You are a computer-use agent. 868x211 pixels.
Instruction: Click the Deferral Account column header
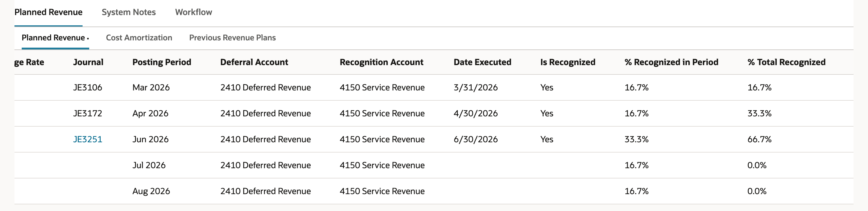point(254,62)
